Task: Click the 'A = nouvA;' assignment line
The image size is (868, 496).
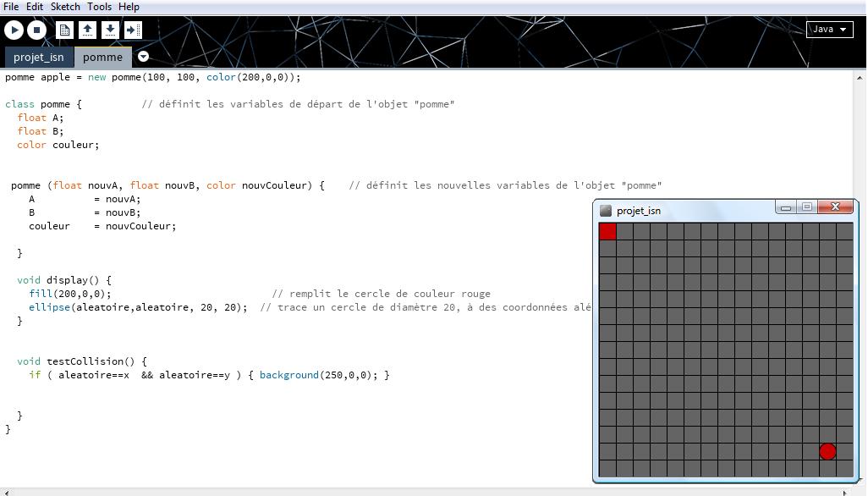Action: click(x=85, y=199)
